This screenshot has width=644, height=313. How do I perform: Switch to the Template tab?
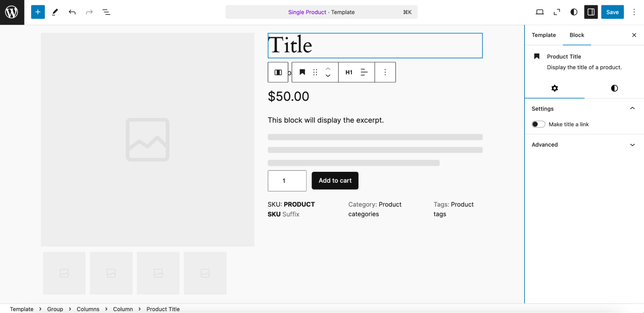(543, 35)
